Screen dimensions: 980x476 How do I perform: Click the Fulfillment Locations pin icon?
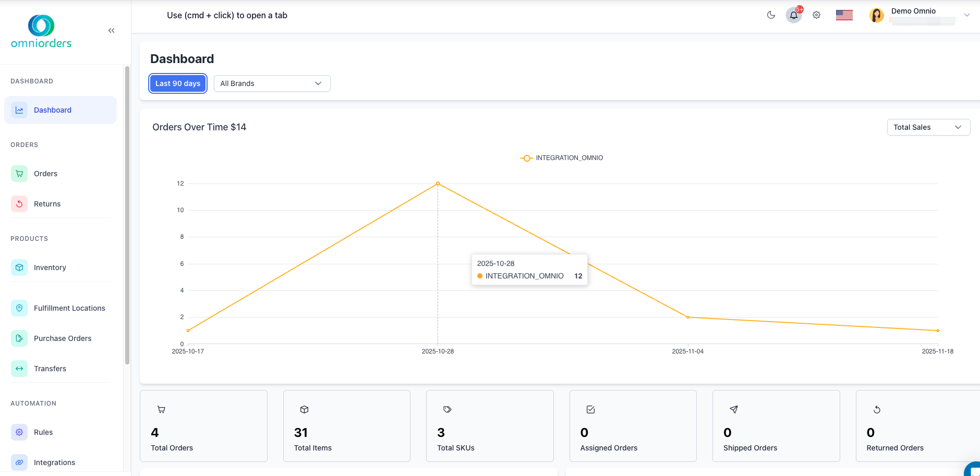[x=19, y=308]
